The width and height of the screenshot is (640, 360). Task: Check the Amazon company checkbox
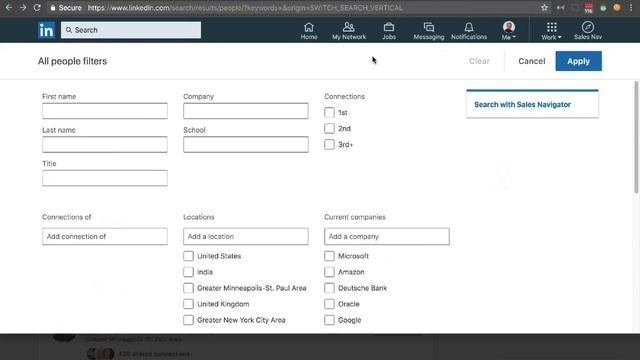329,272
